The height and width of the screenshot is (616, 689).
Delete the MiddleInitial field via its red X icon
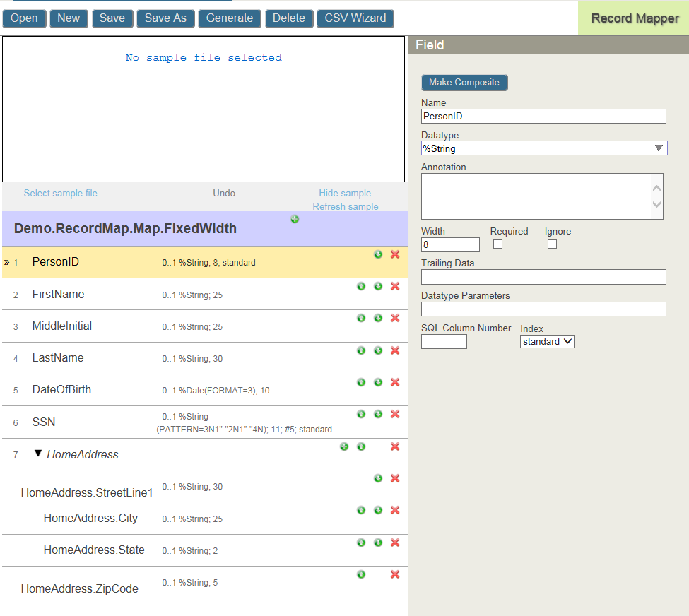click(x=395, y=318)
